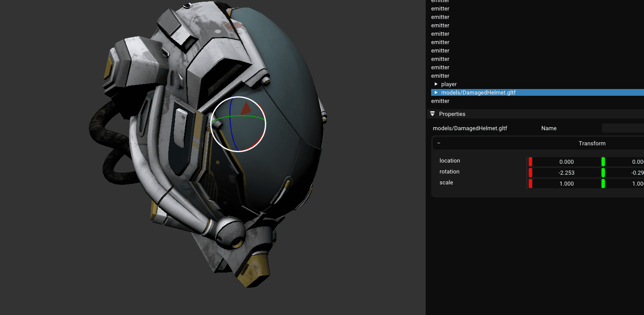Click the Transform section title
Screen dimensions: 644x315
(x=592, y=144)
